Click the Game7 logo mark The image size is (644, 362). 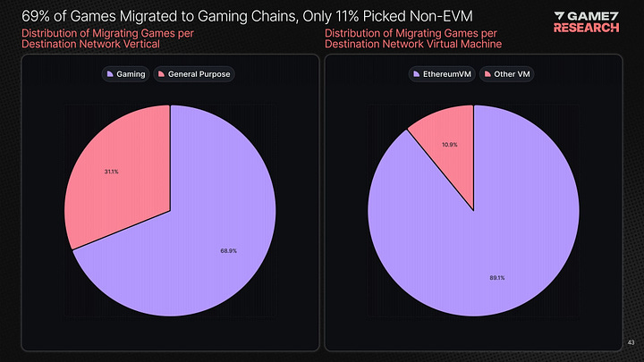(x=559, y=16)
